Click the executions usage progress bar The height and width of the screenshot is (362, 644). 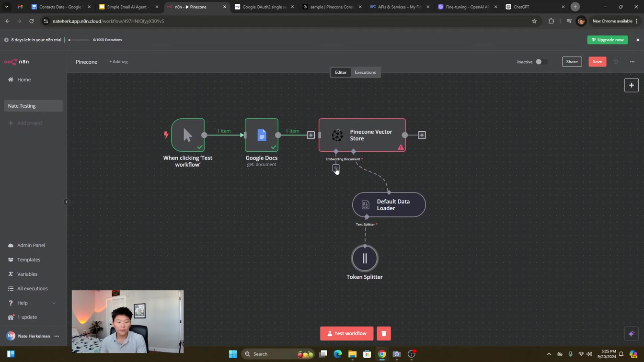[x=79, y=40]
